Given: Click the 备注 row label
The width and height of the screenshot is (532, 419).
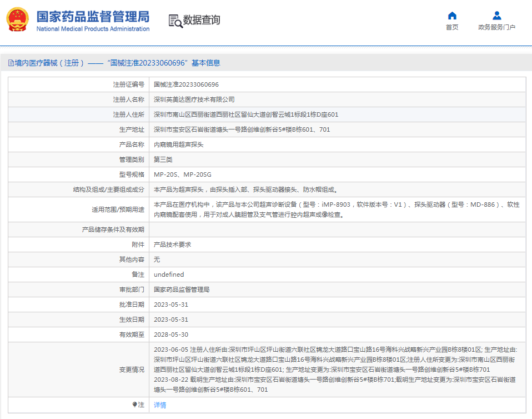Looking at the screenshot, I should [x=138, y=275].
